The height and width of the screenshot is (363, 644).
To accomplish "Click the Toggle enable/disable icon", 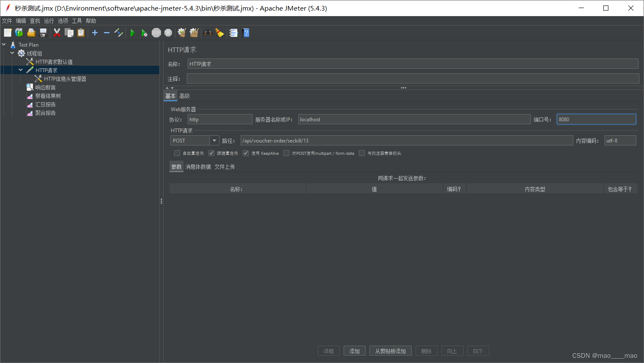I will [119, 33].
